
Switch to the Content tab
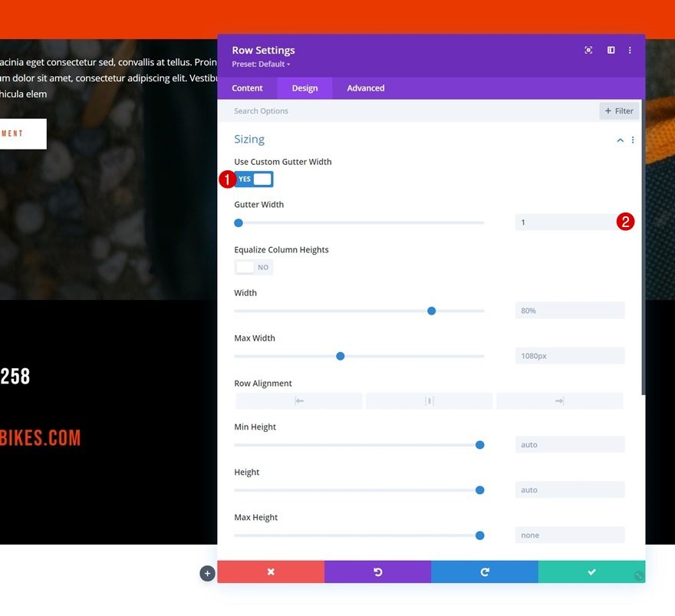pyautogui.click(x=247, y=88)
